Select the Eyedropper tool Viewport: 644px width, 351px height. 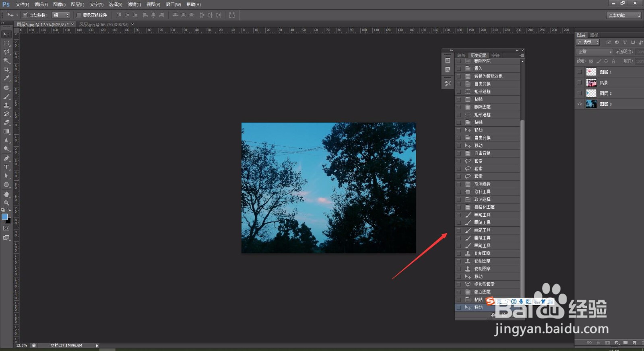(6, 78)
